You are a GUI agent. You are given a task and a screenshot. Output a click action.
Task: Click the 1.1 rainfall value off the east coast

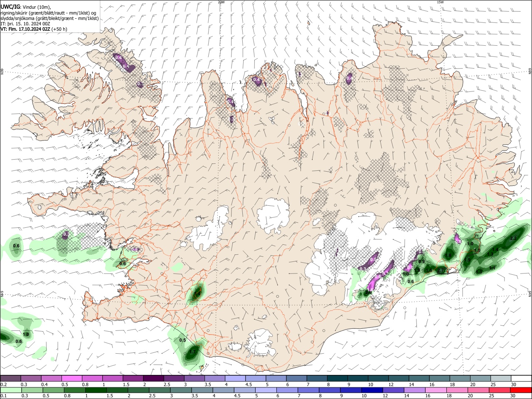tap(492, 268)
